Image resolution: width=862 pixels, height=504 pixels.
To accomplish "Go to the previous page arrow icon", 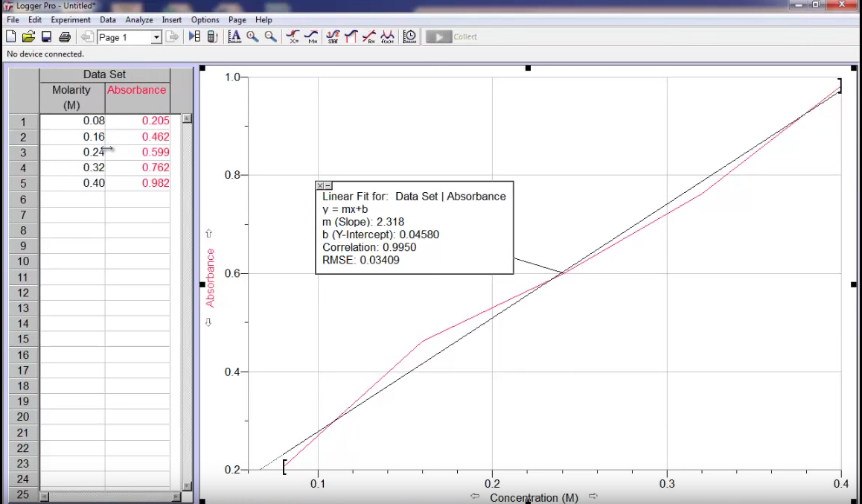I will (87, 36).
